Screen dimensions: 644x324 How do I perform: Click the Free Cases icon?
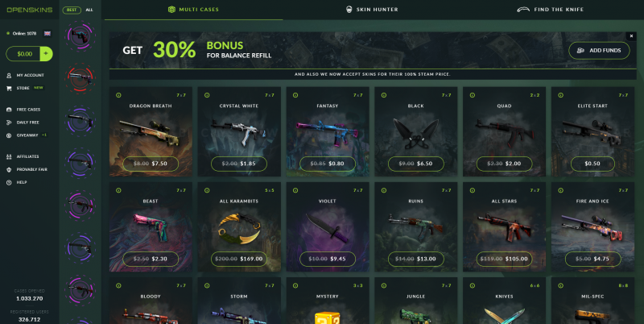coord(9,110)
